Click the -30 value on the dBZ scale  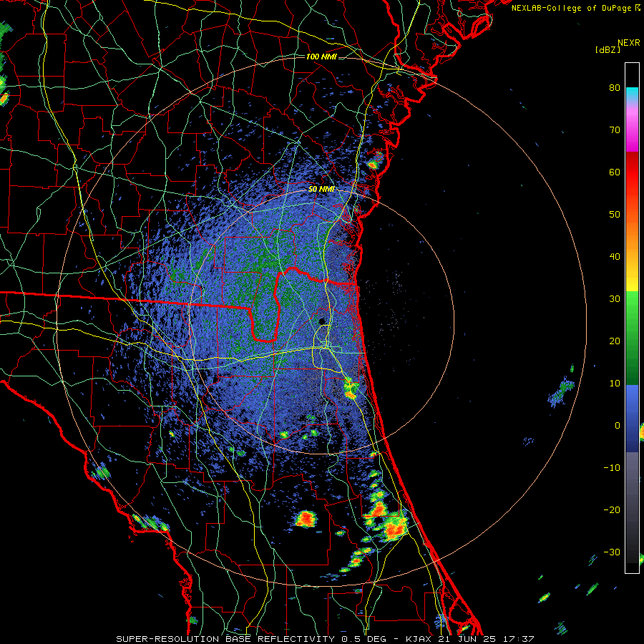tap(612, 552)
